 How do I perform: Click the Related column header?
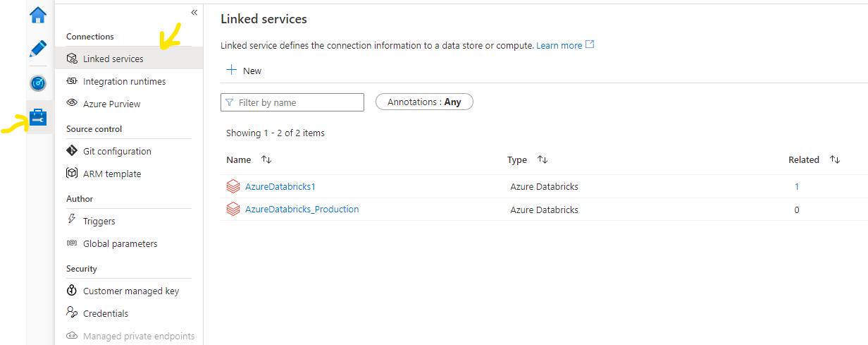point(804,160)
